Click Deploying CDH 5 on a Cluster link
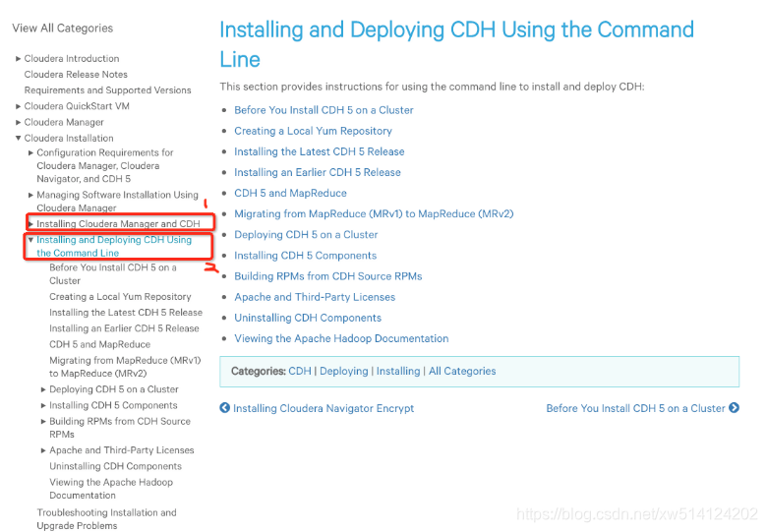Image resolution: width=767 pixels, height=532 pixels. point(306,235)
